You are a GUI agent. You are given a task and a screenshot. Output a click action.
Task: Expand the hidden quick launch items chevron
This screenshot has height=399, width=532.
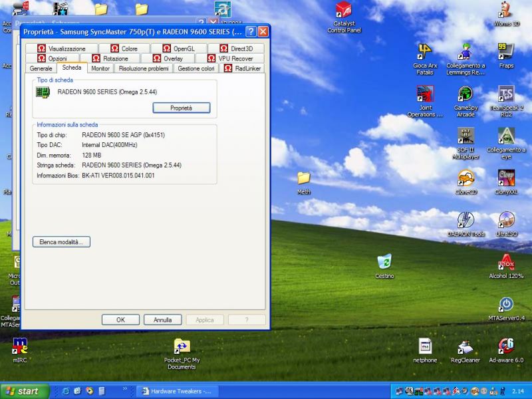coord(125,389)
